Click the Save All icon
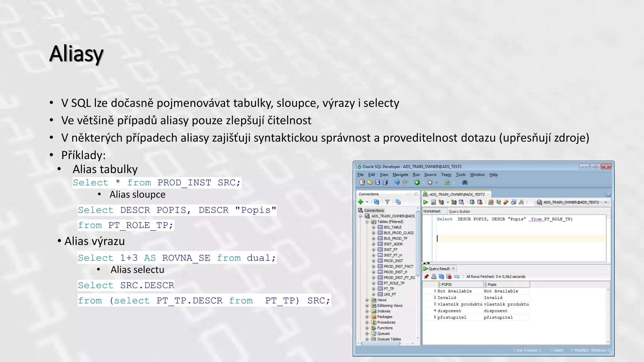This screenshot has height=362, width=644. (x=385, y=183)
